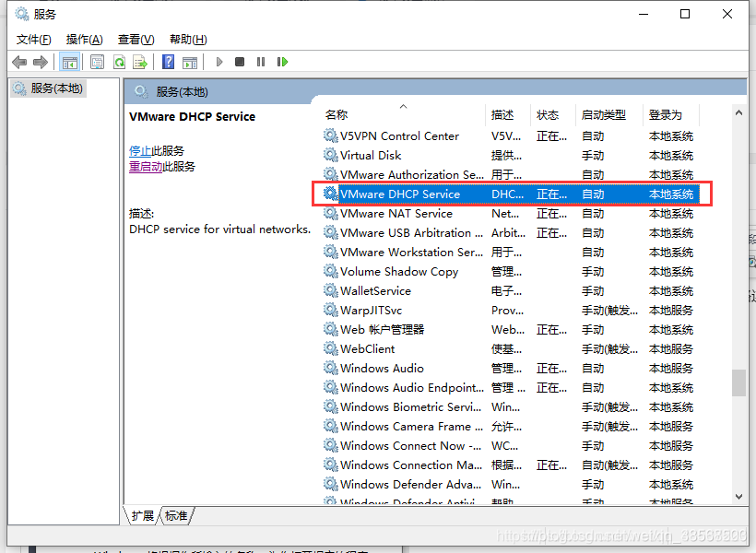The width and height of the screenshot is (756, 553).
Task: Select Windows Connect Now service row
Action: (x=511, y=446)
